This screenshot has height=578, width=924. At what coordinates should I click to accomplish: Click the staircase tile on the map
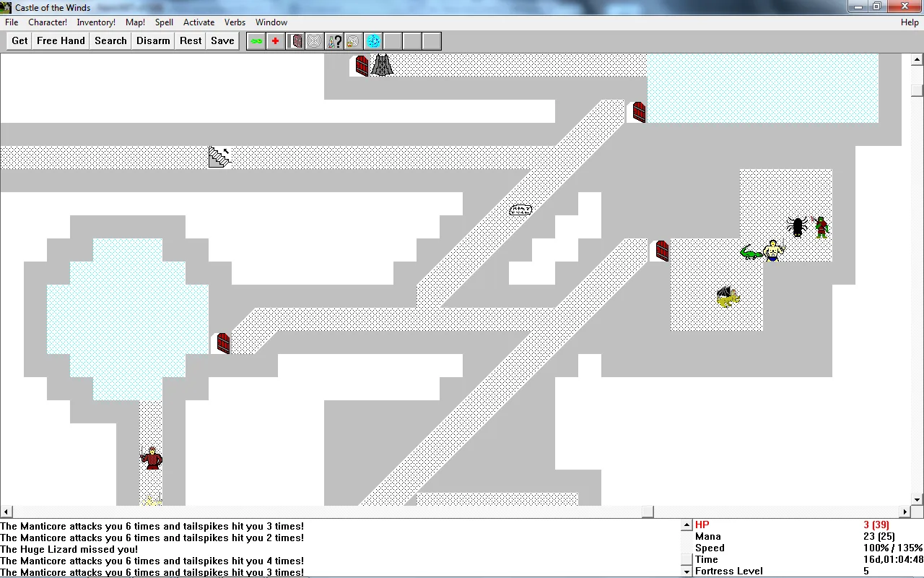point(219,157)
